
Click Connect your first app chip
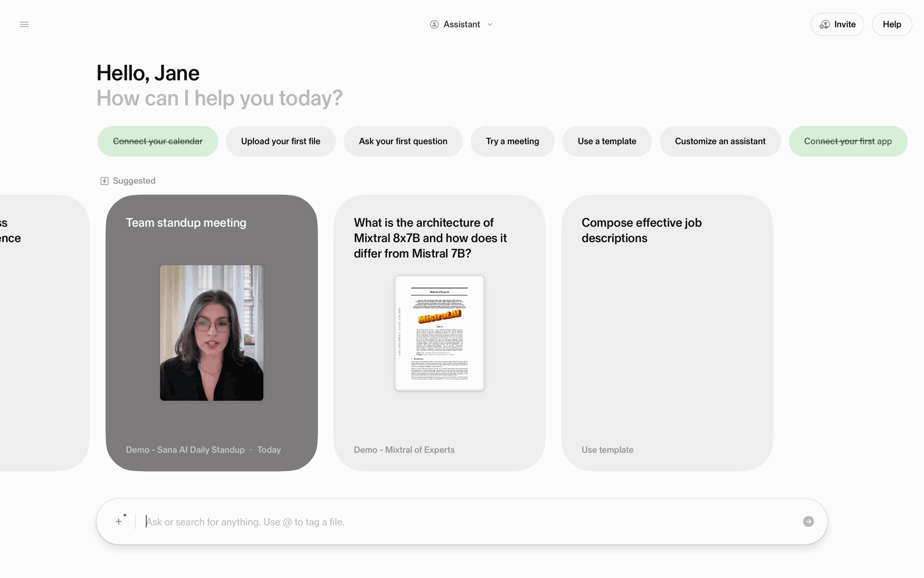(x=848, y=141)
